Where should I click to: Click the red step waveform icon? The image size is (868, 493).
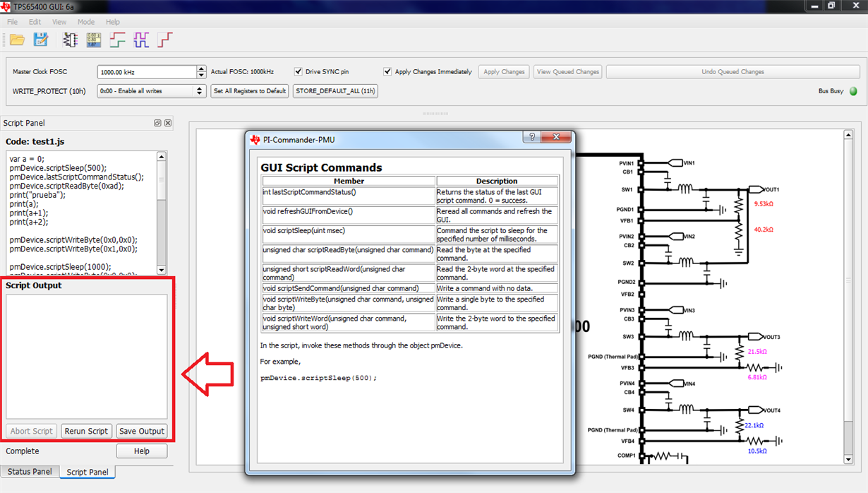(164, 40)
